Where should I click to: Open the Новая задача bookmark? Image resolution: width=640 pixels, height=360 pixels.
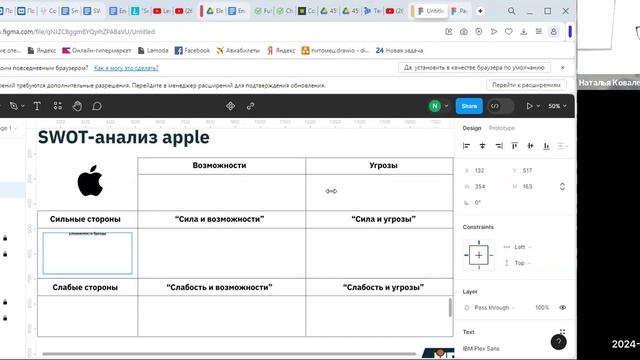pos(399,51)
